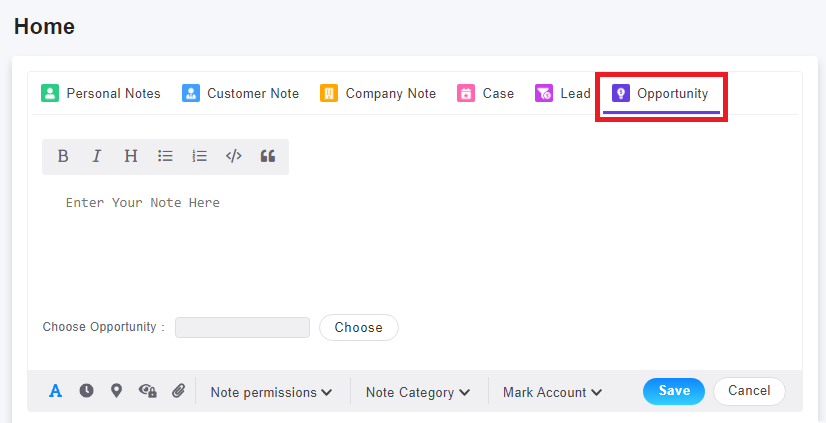Viewport: 826px width, 423px height.
Task: Insert a heading with the H icon
Action: (131, 156)
